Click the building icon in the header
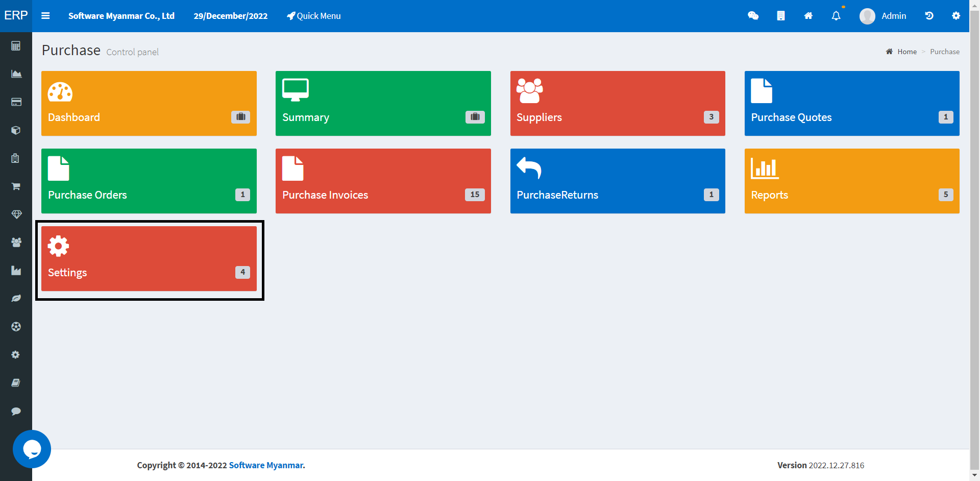Screen dimensions: 980x481 pyautogui.click(x=780, y=16)
